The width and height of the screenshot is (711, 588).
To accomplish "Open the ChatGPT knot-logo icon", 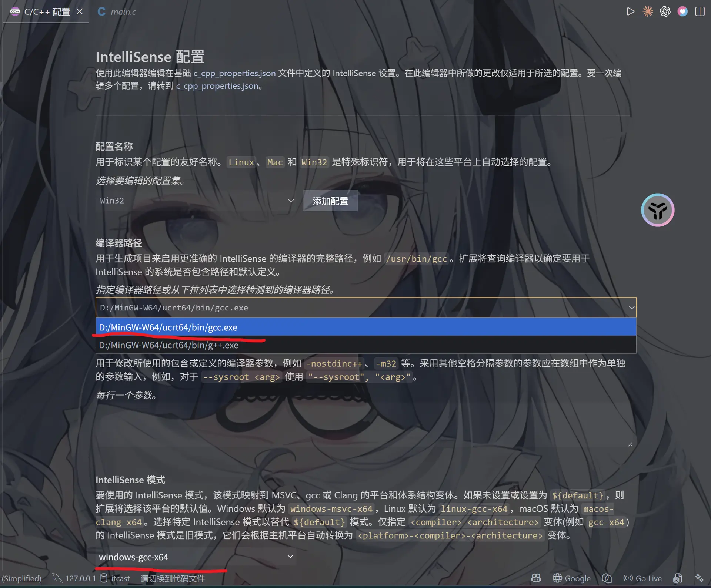I will tap(665, 11).
